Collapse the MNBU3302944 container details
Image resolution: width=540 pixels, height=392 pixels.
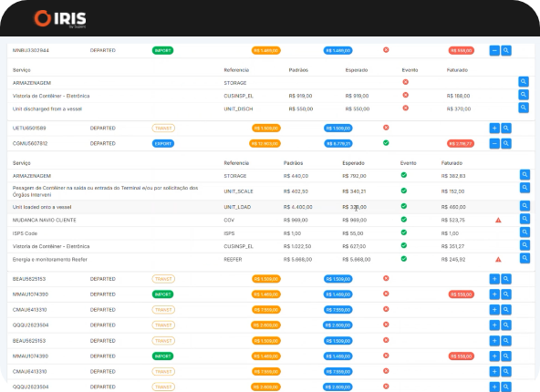494,50
